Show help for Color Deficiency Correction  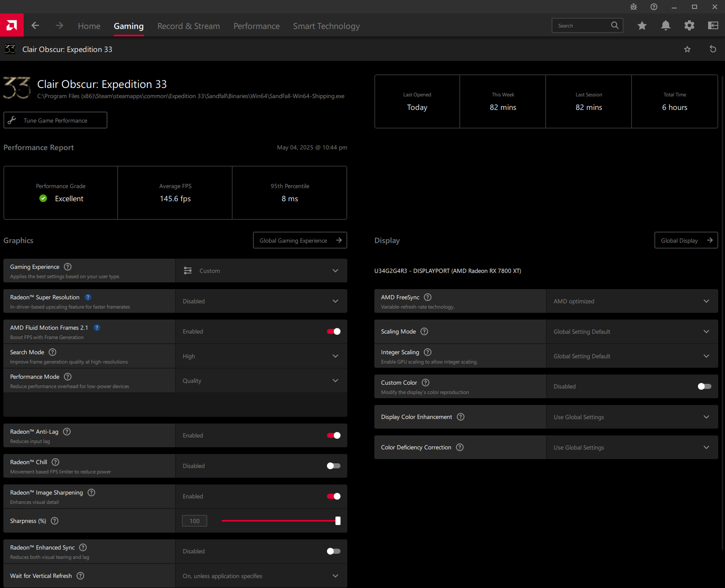pos(460,447)
